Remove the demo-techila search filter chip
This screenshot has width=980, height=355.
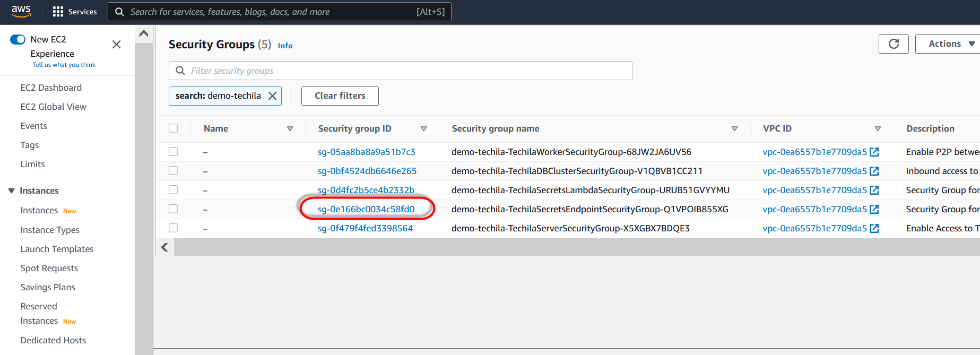[x=272, y=96]
